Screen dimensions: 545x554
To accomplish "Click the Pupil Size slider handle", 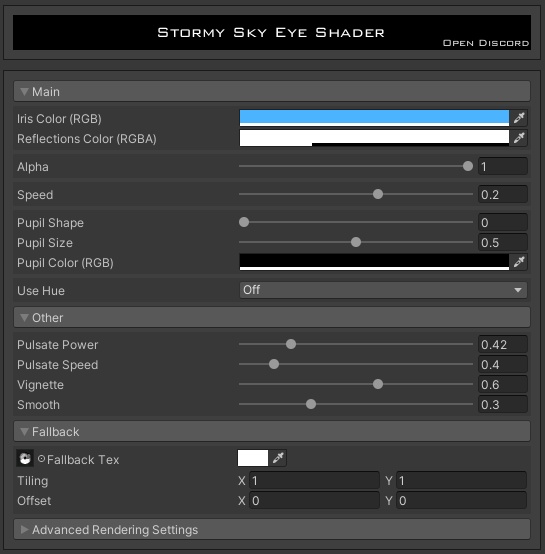I will (356, 242).
